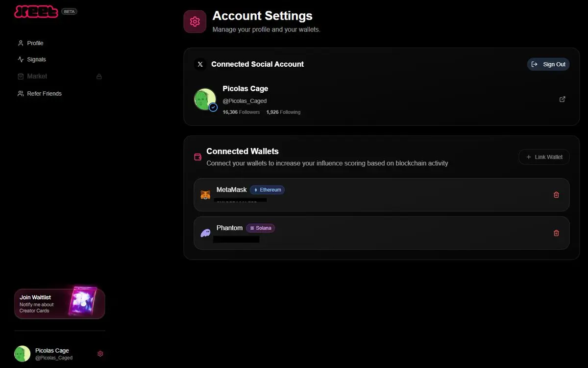Delete the MetaMask wallet
Screen dimensions: 588x368
(556, 195)
